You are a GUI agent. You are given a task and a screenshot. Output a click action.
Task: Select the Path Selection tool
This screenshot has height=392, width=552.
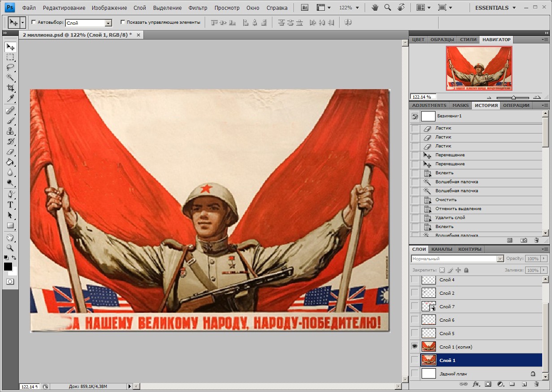10,215
